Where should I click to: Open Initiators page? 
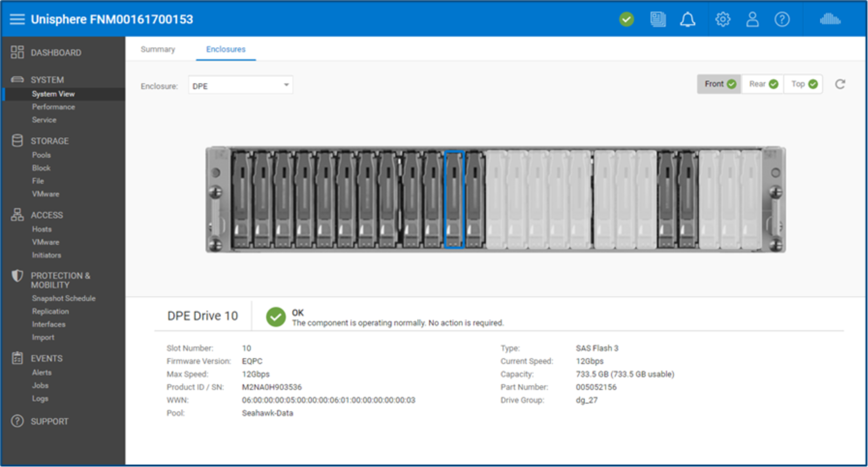(x=46, y=256)
